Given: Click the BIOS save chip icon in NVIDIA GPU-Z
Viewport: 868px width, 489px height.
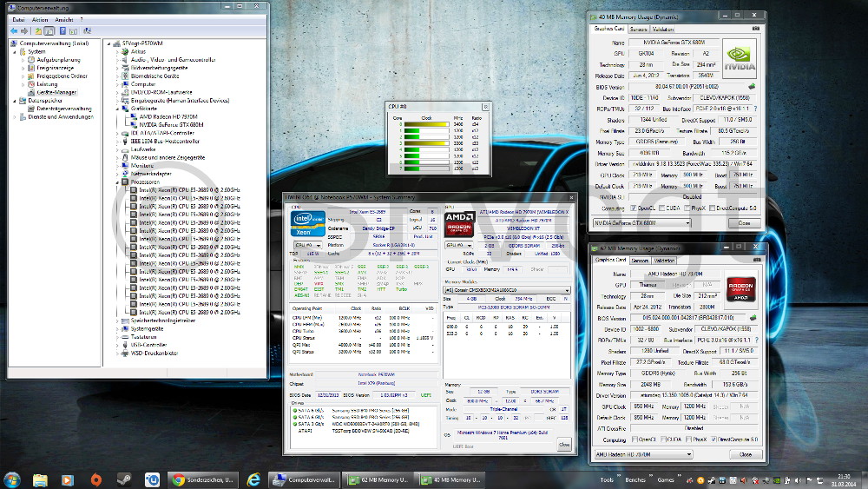Looking at the screenshot, I should tap(752, 86).
